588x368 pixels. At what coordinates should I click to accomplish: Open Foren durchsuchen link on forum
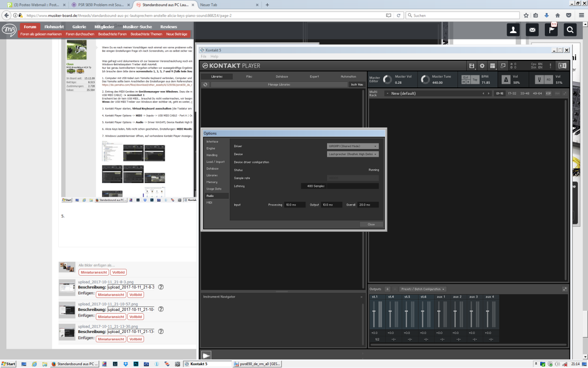pyautogui.click(x=80, y=34)
